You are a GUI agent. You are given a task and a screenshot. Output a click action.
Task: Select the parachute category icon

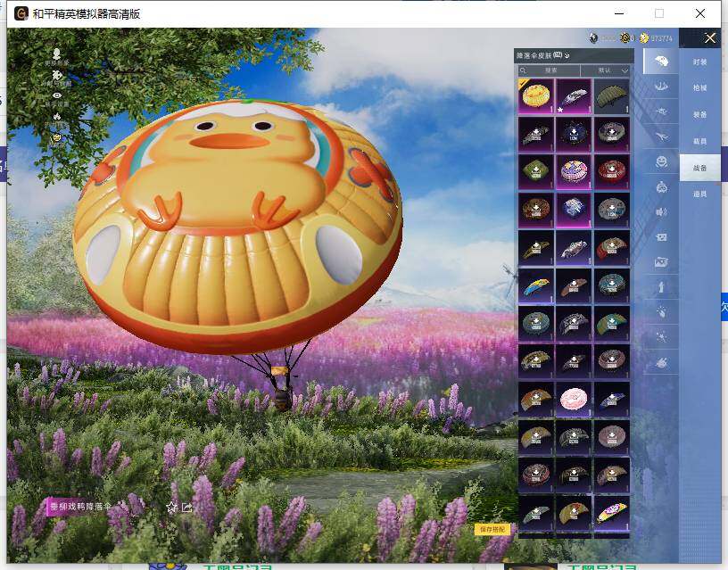point(660,61)
